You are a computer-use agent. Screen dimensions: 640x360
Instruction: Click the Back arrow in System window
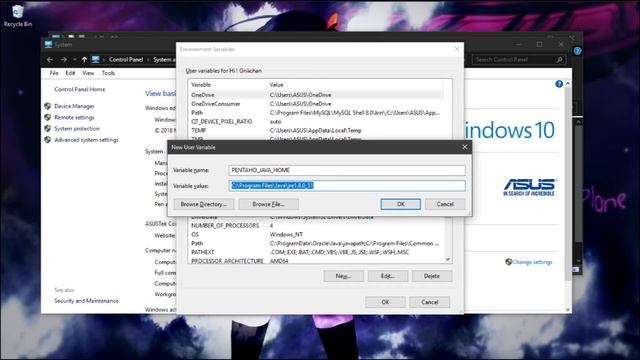pyautogui.click(x=50, y=60)
